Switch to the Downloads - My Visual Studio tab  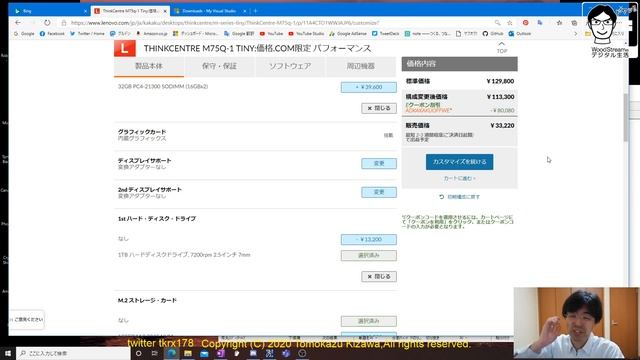click(210, 11)
